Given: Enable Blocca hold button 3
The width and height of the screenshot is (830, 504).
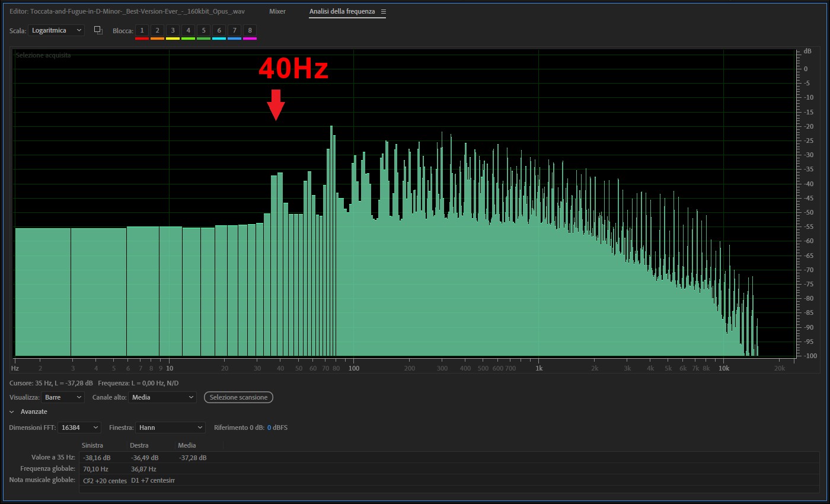Looking at the screenshot, I should tap(173, 30).
